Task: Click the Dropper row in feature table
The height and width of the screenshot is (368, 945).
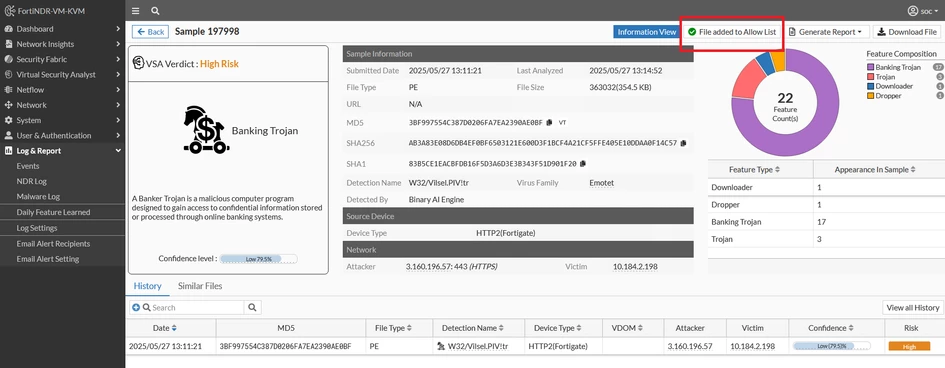Action: [826, 205]
